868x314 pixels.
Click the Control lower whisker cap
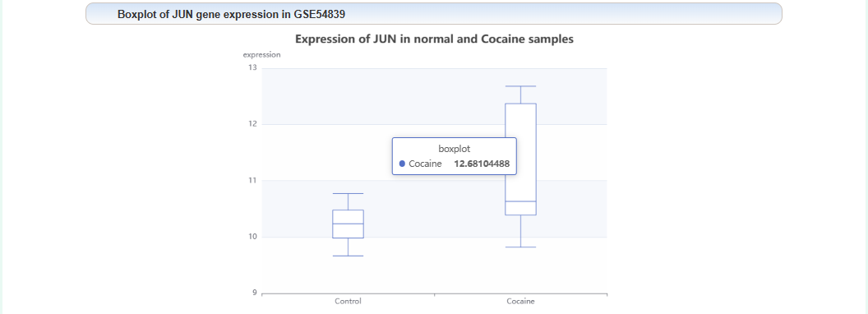pyautogui.click(x=348, y=256)
